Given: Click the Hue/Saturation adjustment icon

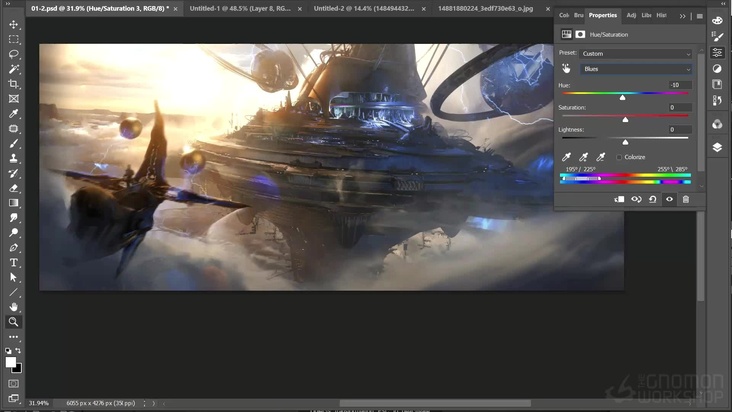Looking at the screenshot, I should coord(566,35).
